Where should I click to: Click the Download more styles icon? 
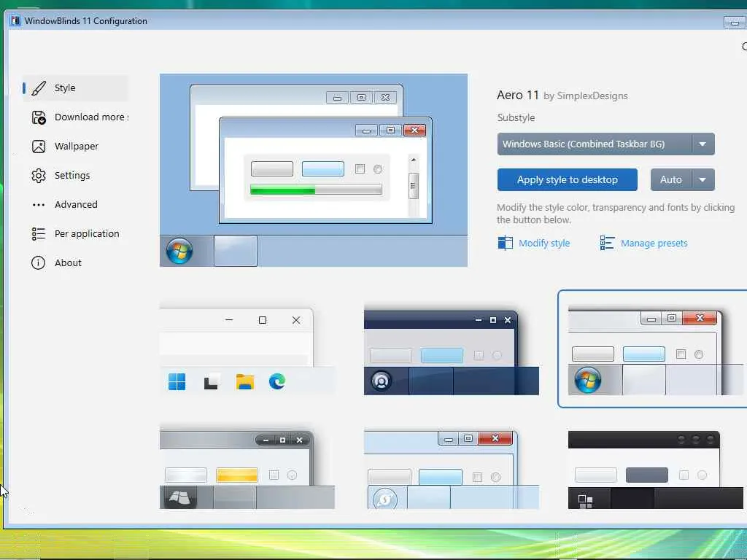tap(39, 117)
